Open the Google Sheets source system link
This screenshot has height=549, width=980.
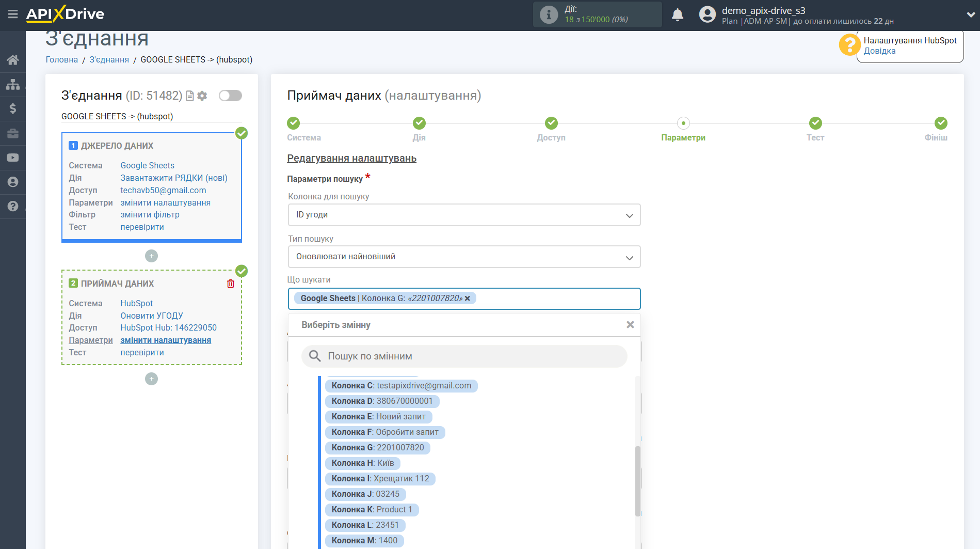148,166
